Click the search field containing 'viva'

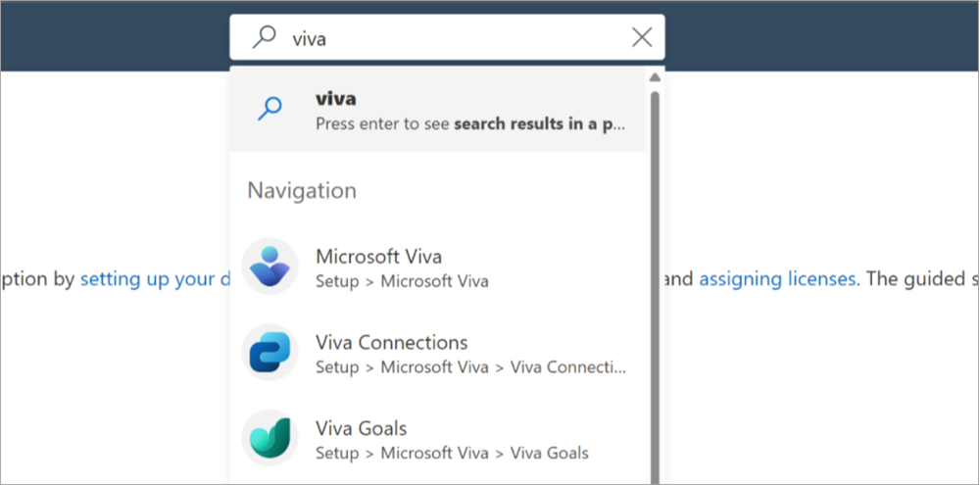[447, 37]
